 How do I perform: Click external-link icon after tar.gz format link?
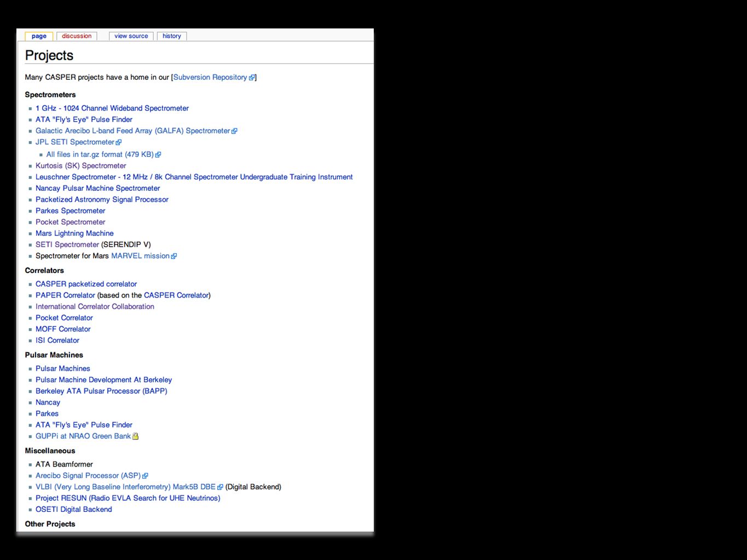point(158,155)
